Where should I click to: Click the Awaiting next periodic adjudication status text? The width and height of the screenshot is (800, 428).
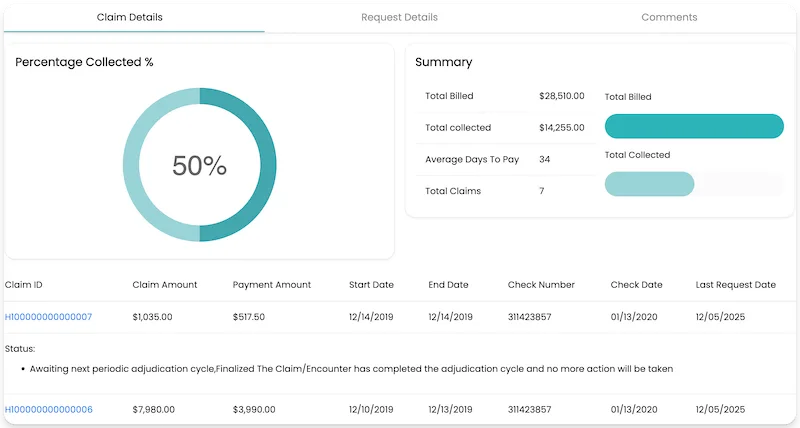tap(351, 368)
